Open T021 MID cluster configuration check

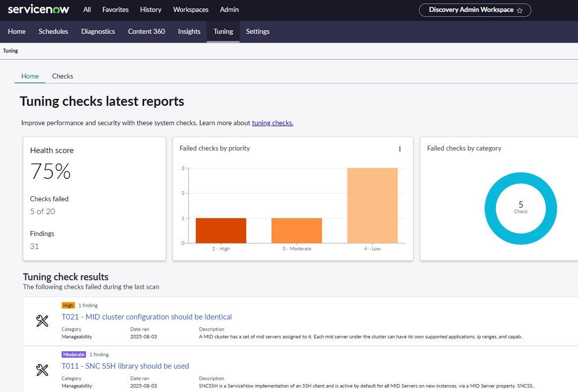coord(147,316)
